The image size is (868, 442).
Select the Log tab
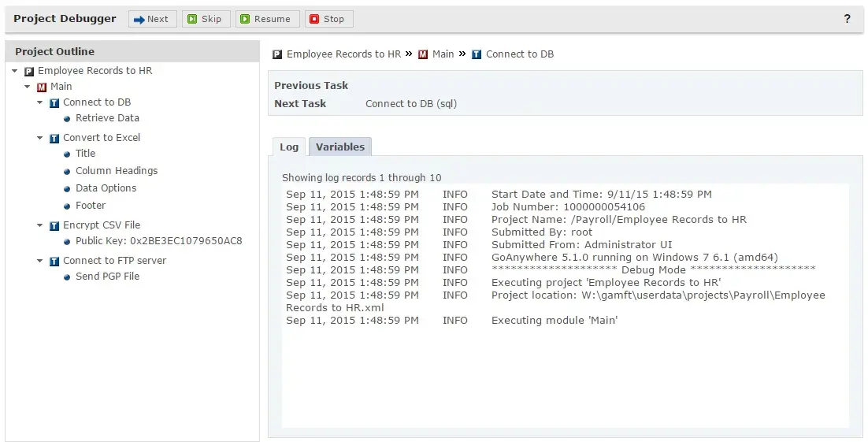(289, 147)
